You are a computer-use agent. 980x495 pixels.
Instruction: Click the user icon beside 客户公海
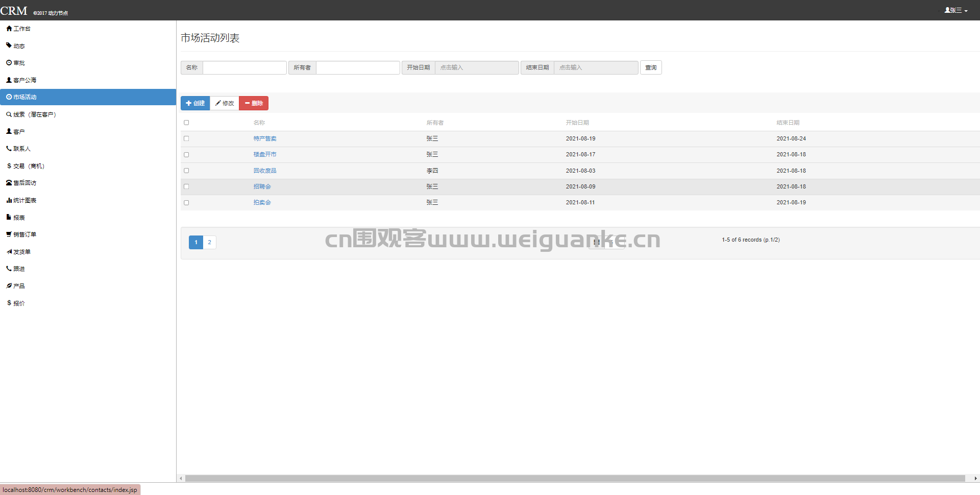(9, 80)
